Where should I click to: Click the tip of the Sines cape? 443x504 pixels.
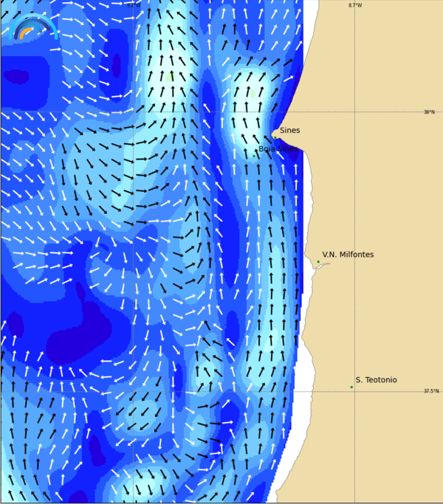coord(272,135)
